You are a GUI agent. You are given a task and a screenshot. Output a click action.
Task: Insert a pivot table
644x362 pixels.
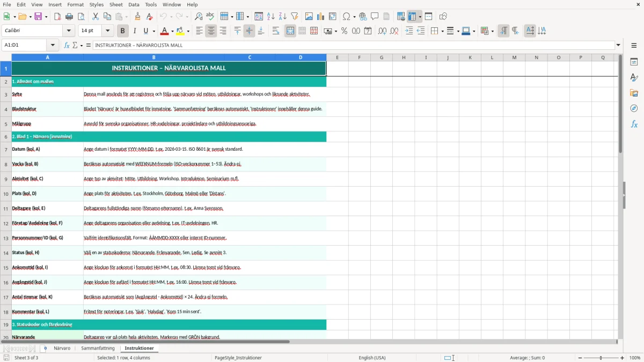(333, 17)
